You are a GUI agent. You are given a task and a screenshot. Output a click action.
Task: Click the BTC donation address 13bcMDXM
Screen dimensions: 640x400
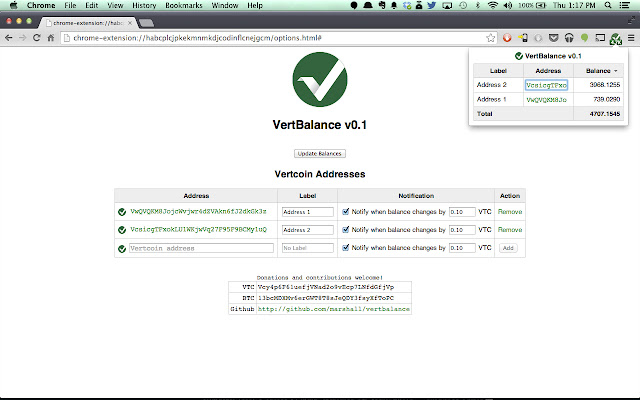(x=326, y=298)
